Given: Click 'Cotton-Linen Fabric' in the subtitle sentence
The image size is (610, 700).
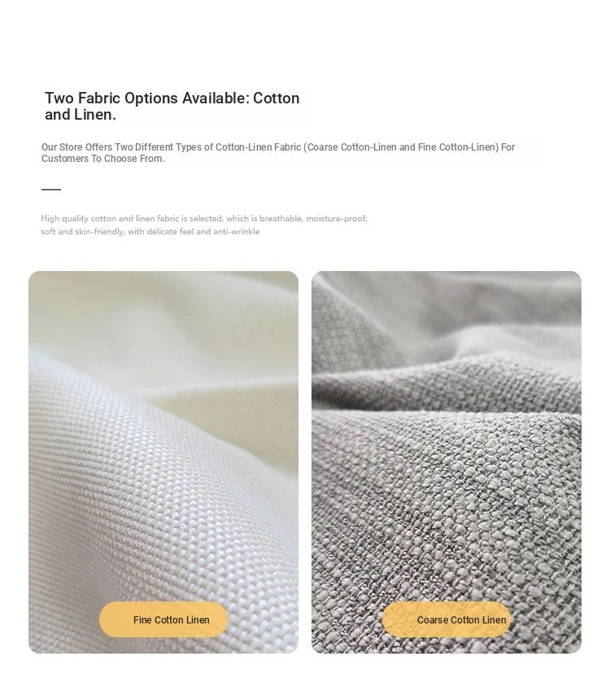Looking at the screenshot, I should click(259, 147).
